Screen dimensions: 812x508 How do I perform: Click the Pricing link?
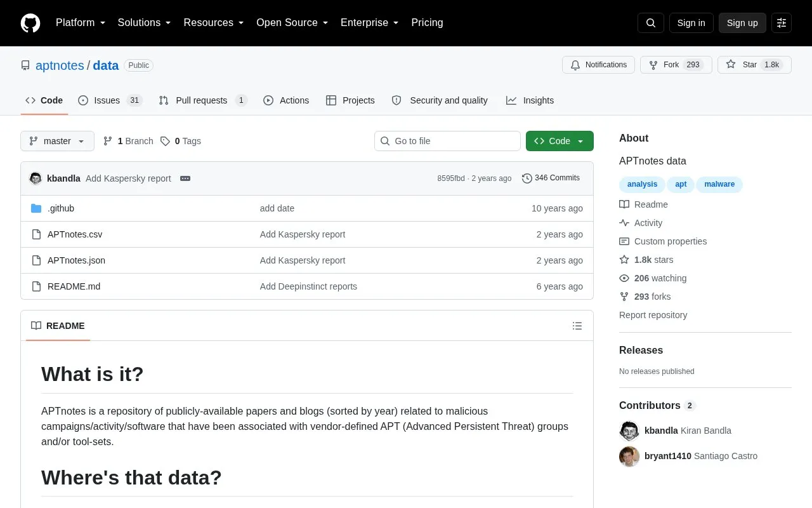tap(427, 23)
